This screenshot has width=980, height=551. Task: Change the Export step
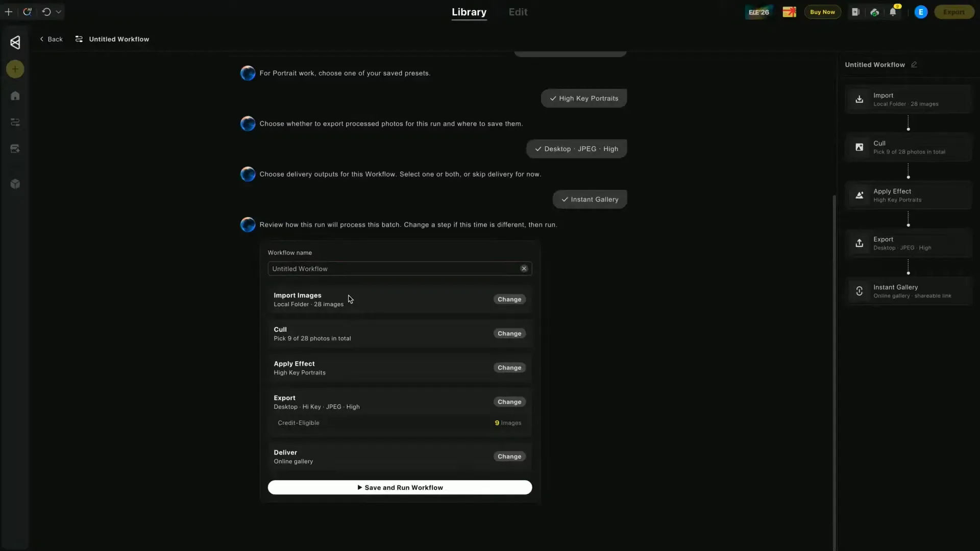pos(509,402)
